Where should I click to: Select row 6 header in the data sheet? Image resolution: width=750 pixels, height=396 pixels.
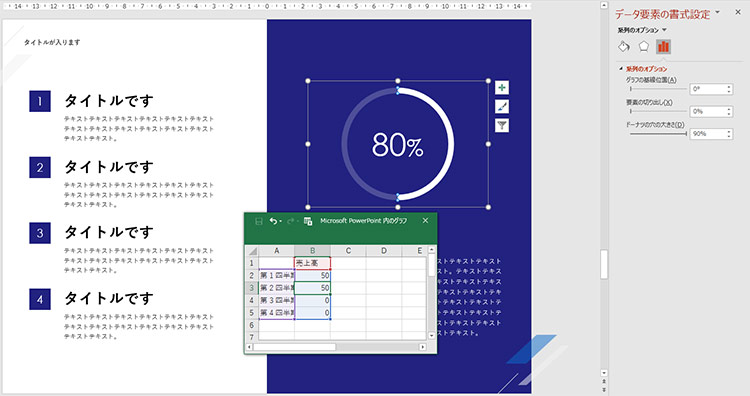(x=252, y=325)
